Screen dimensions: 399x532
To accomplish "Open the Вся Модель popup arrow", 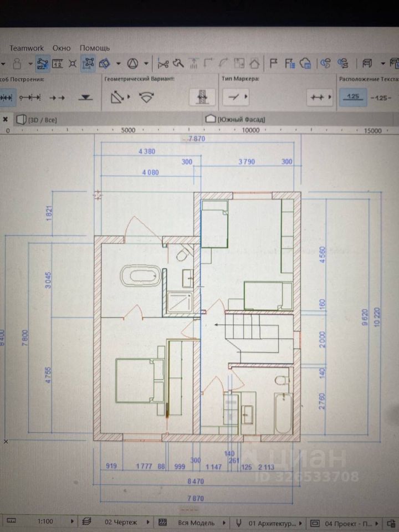I will pos(224,523).
